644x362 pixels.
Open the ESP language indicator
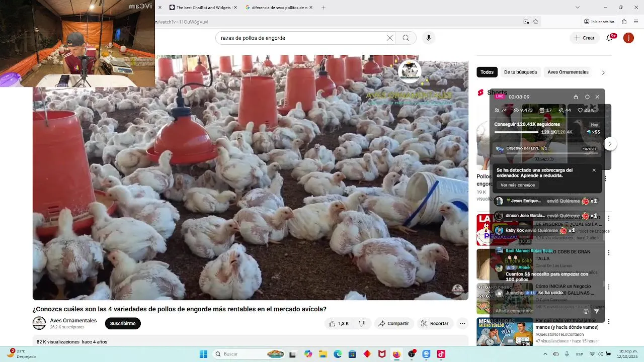pos(580,354)
